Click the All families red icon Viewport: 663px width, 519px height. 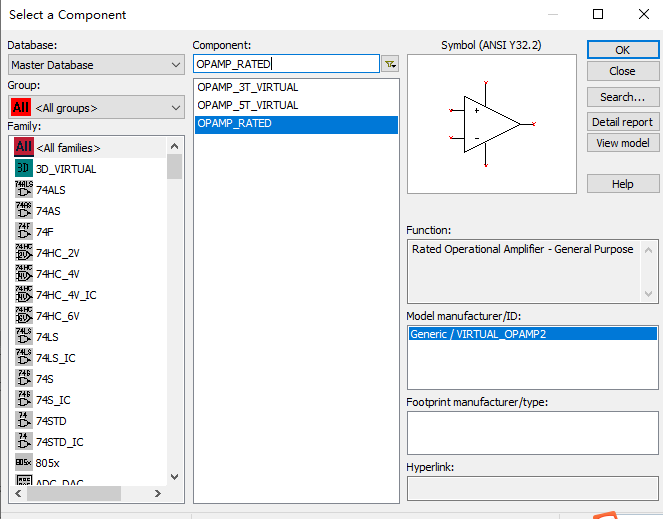coord(24,147)
